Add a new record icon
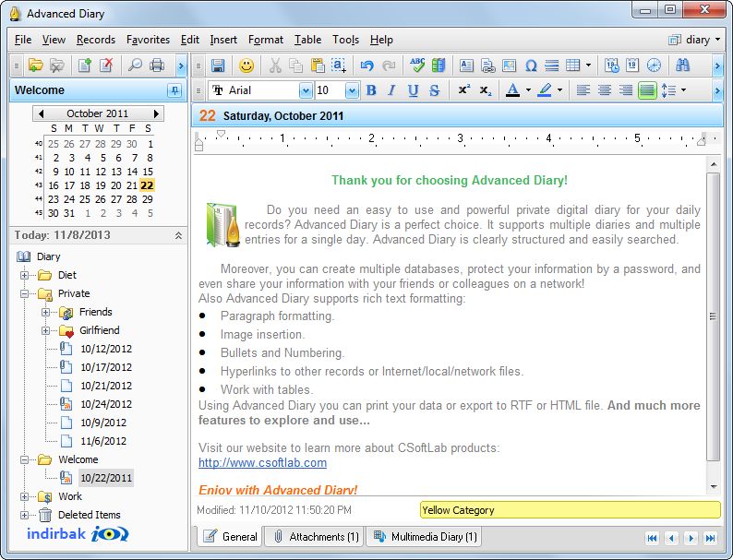 85,66
